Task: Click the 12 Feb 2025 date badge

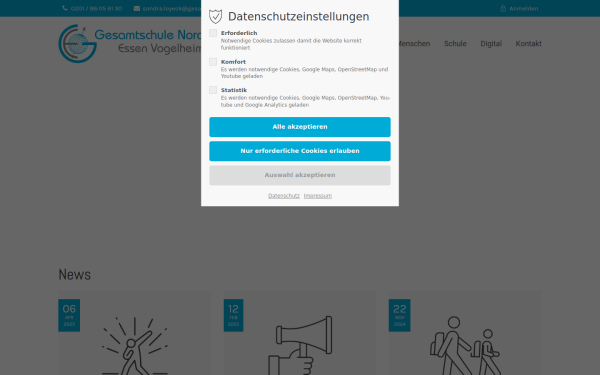Action: 233,315
